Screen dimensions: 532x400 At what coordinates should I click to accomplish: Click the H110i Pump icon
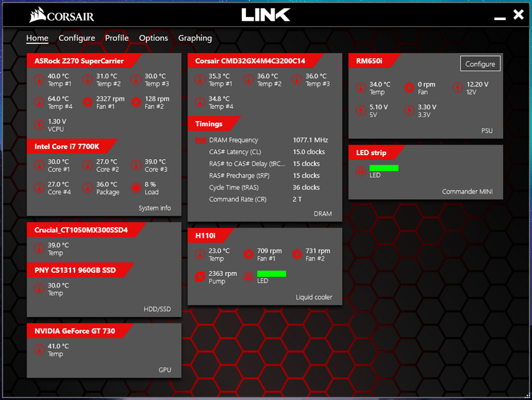point(200,277)
